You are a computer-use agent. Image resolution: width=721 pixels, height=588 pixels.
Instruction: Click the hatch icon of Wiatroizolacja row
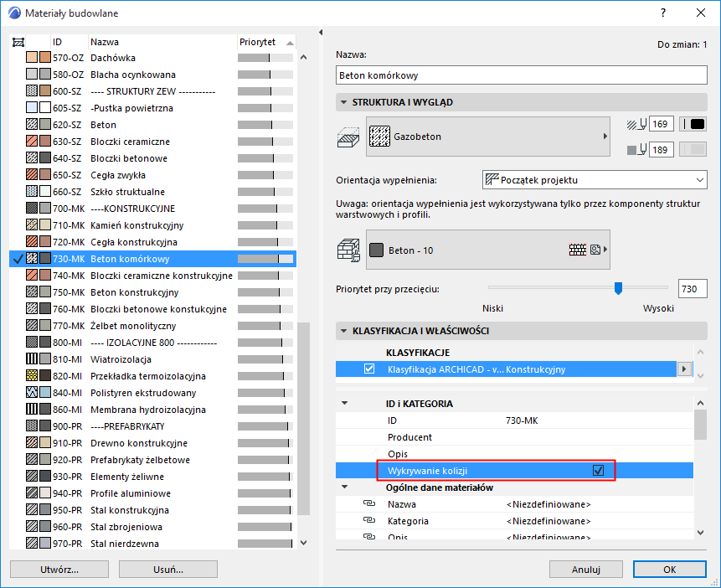[32, 358]
